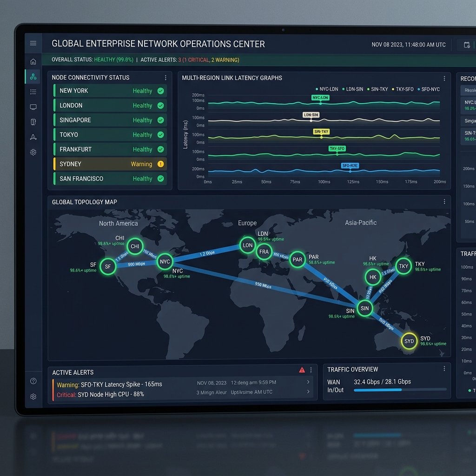
Task: Click the LON-SIN marker on latency graph
Action: [x=311, y=115]
